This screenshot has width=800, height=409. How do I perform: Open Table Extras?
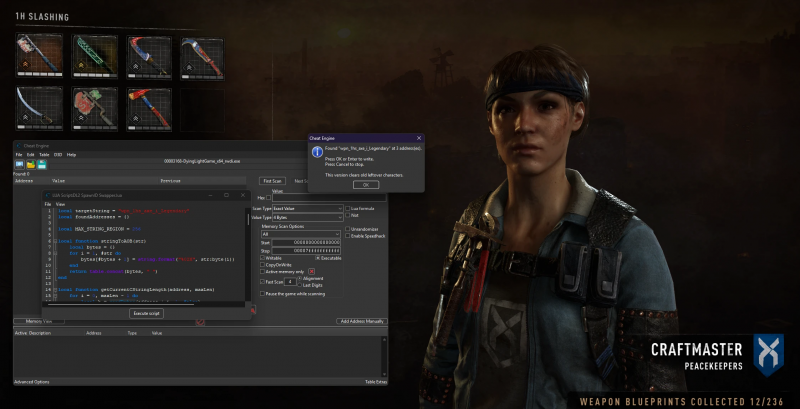click(376, 381)
